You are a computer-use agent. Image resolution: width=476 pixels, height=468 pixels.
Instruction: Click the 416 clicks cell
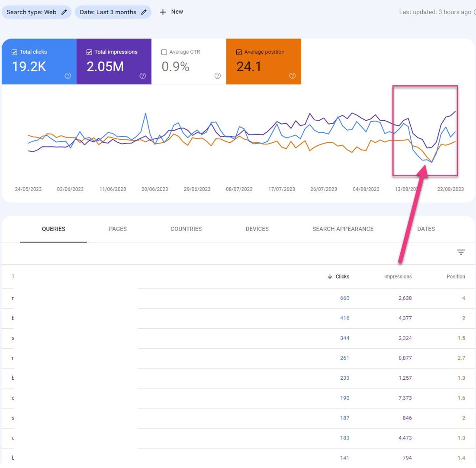click(344, 318)
